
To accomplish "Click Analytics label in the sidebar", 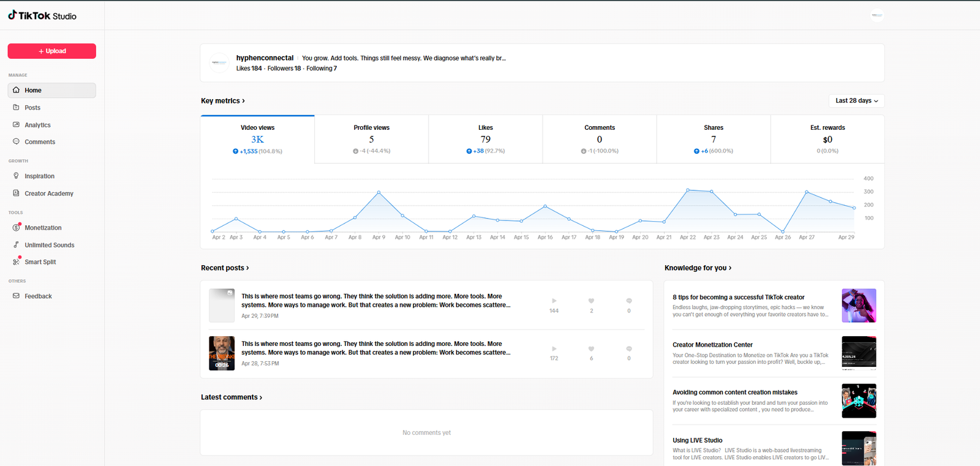I will click(38, 125).
